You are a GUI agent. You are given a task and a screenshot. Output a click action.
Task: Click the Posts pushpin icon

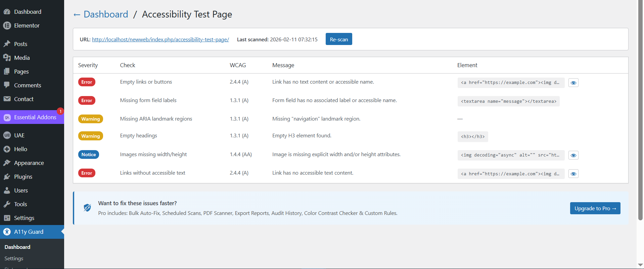pos(7,44)
